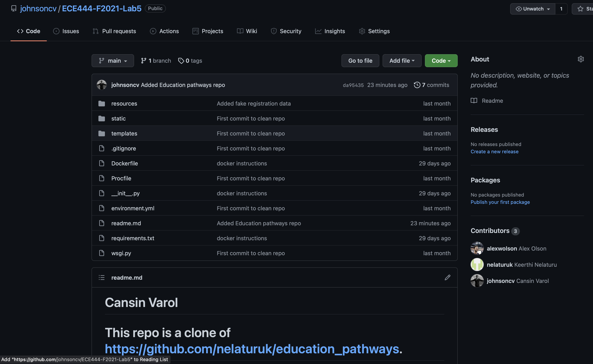Image resolution: width=593 pixels, height=364 pixels.
Task: Go to the Settings tab
Action: click(374, 31)
